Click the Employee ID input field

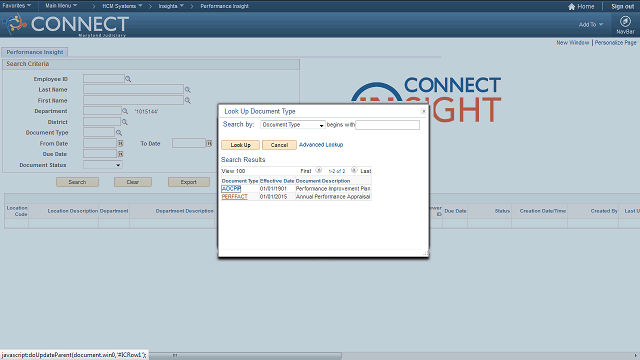[104, 79]
